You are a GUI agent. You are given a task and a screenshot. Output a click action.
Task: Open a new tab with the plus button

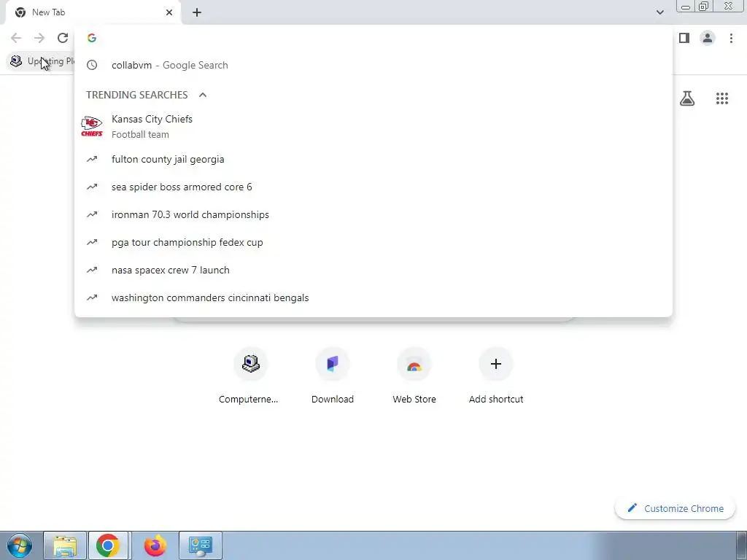(x=197, y=12)
